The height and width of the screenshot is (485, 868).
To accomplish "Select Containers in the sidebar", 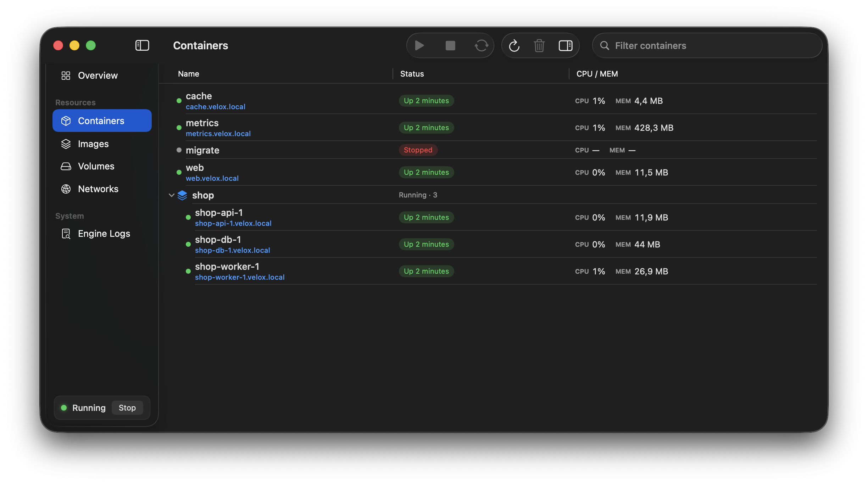I will coord(102,121).
